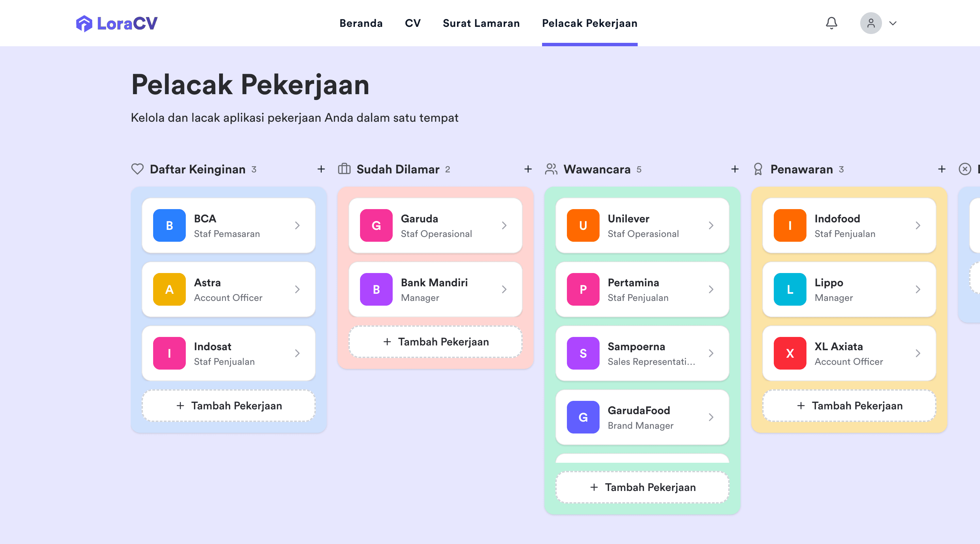This screenshot has width=980, height=544.
Task: Open the notification bell
Action: (x=831, y=23)
